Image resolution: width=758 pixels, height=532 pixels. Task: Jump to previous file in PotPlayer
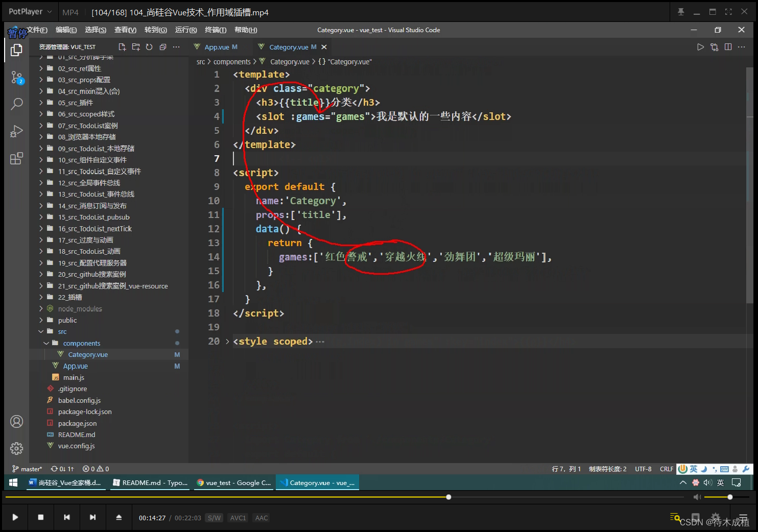pos(67,517)
